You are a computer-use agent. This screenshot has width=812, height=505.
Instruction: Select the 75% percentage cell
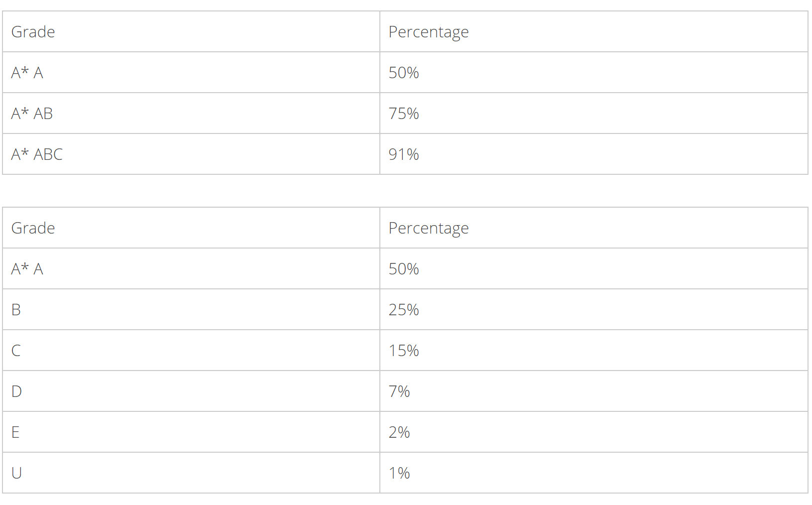404,114
